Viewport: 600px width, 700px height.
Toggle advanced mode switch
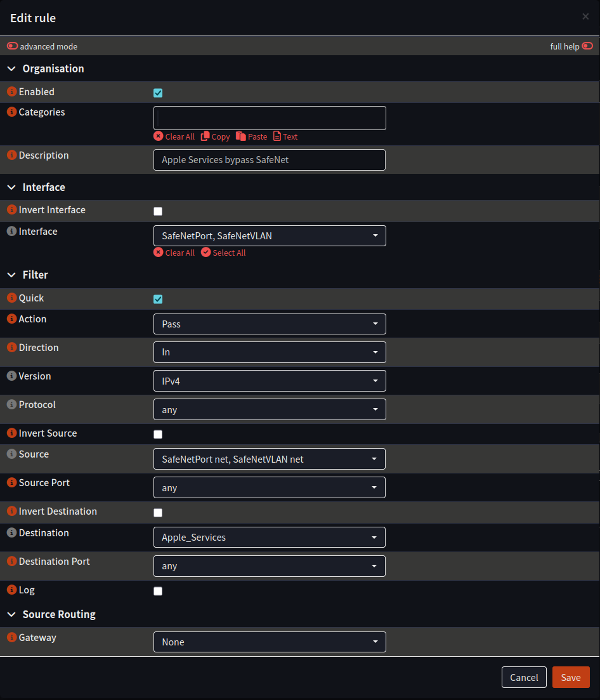(13, 46)
